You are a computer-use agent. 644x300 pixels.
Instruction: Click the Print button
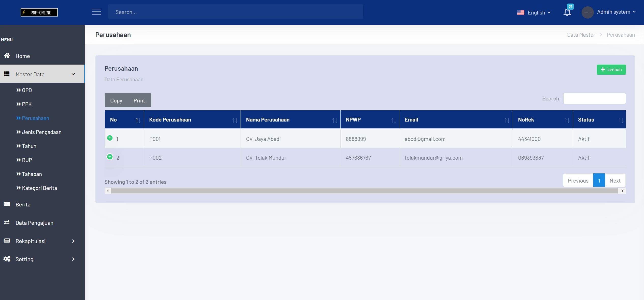(x=139, y=100)
